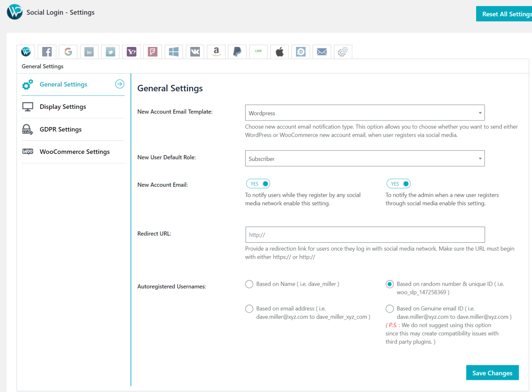Open Display Settings in the sidebar
Screen dimensions: 532x392
click(x=63, y=107)
